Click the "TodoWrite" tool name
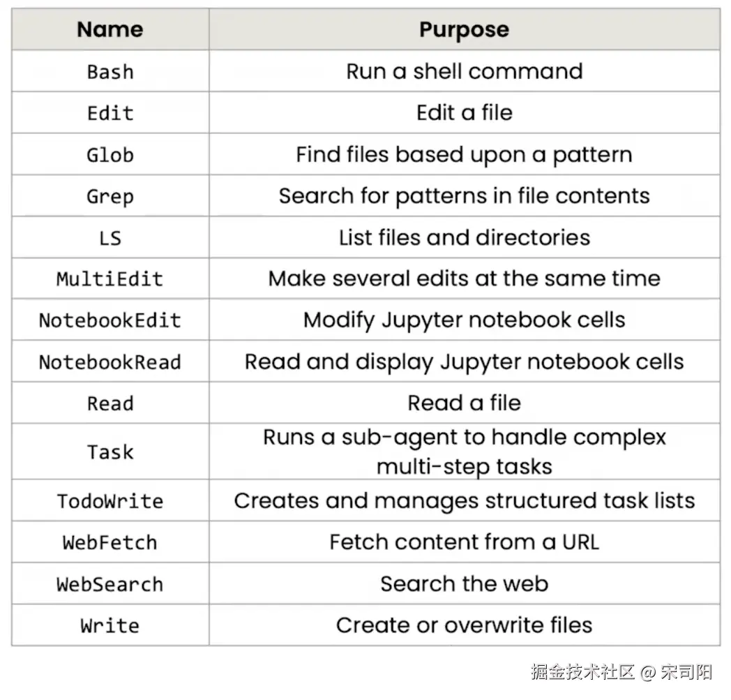 (110, 500)
